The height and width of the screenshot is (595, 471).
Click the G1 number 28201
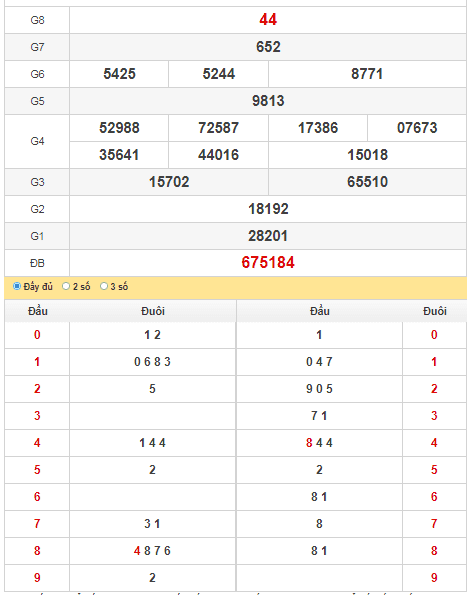(268, 236)
